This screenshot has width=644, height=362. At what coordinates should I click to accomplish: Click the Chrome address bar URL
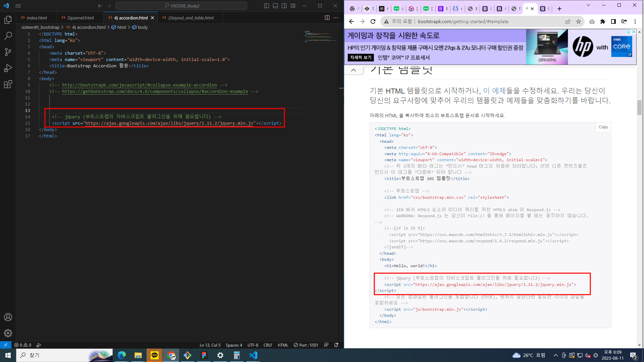coord(463,21)
